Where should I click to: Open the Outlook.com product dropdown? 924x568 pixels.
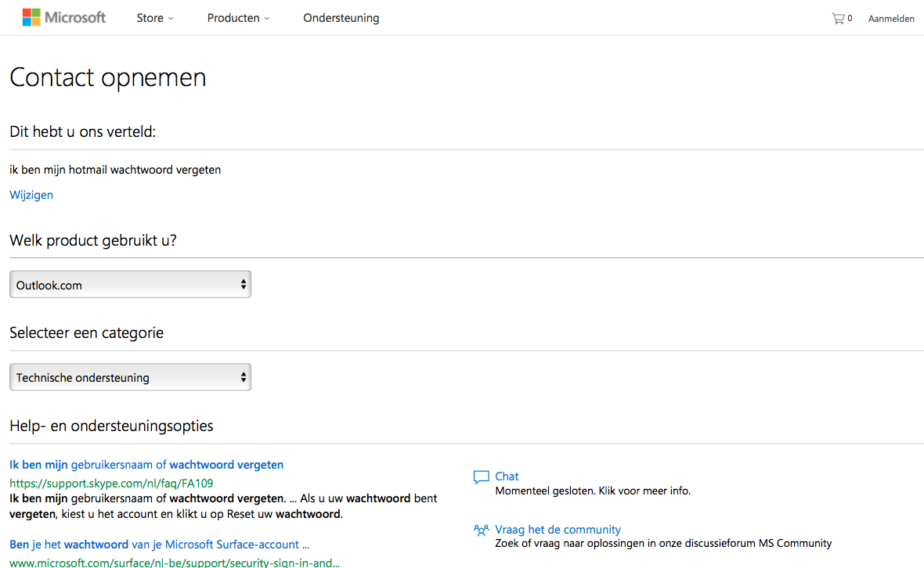tap(130, 284)
